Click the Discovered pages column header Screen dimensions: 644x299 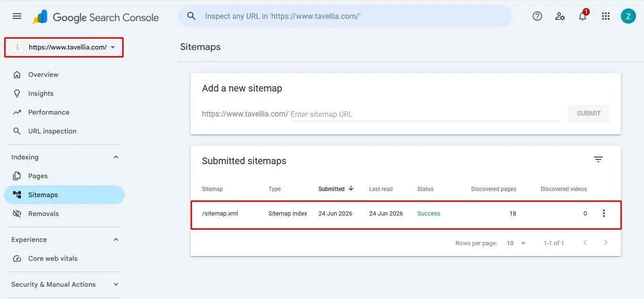[x=493, y=189]
